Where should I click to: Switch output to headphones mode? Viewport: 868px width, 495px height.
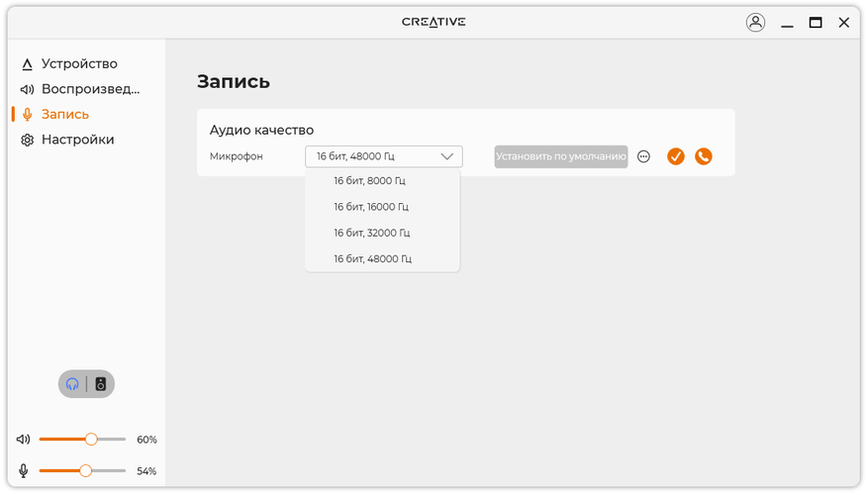[x=73, y=384]
